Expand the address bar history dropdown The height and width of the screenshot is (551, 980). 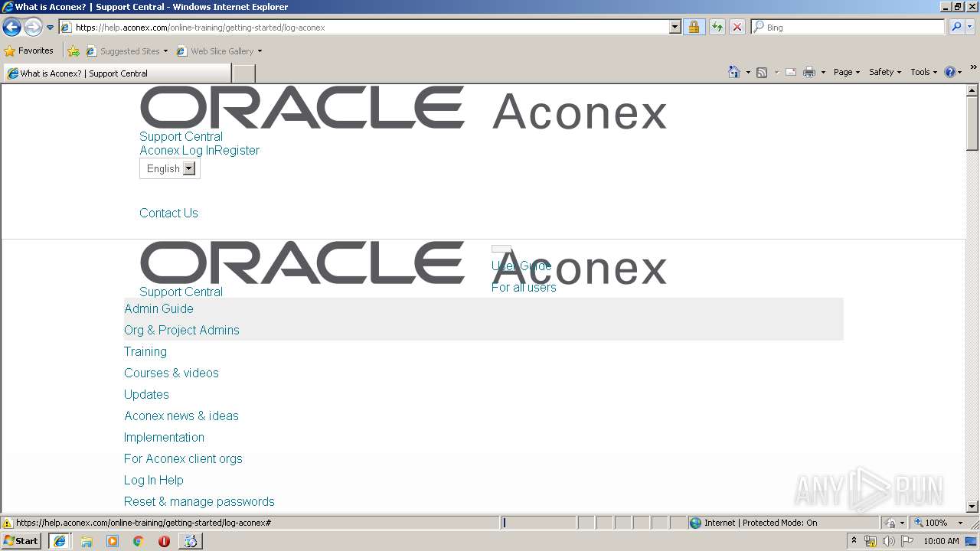pos(675,27)
